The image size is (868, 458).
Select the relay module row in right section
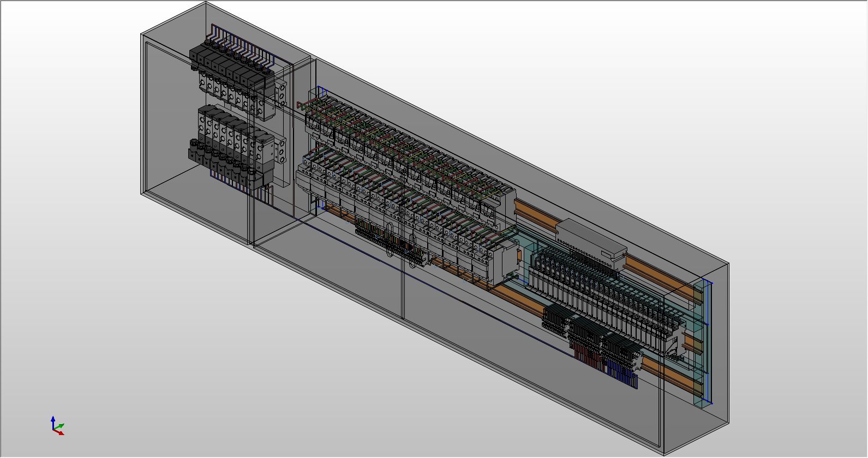tap(606, 295)
